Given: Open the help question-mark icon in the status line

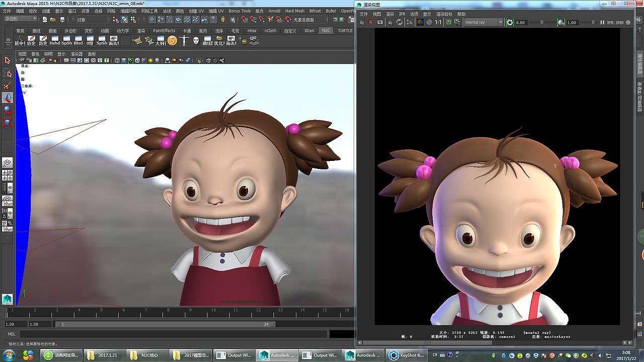Looking at the screenshot, I should [x=213, y=20].
